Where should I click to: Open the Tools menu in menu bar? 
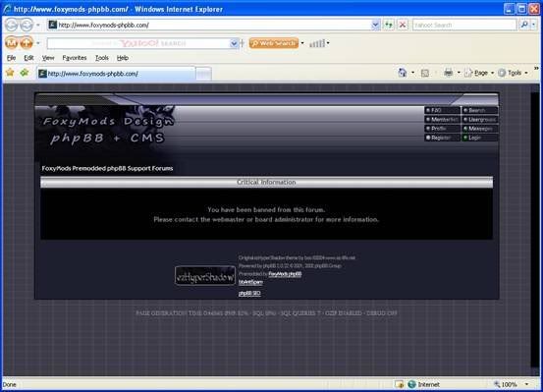[102, 58]
